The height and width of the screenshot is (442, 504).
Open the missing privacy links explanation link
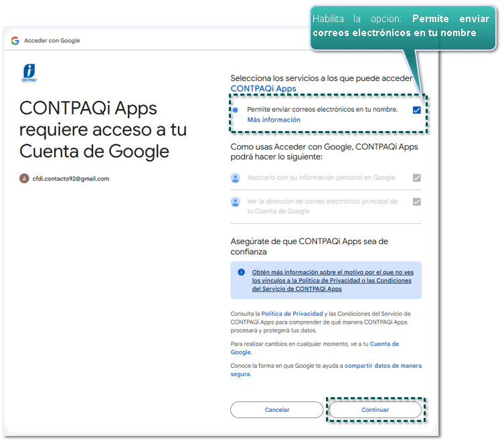pos(332,280)
